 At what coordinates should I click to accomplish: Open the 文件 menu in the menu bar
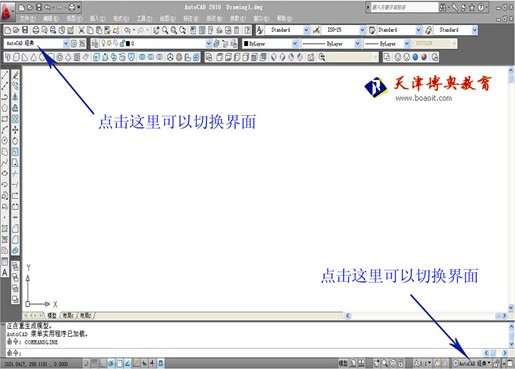click(x=27, y=19)
